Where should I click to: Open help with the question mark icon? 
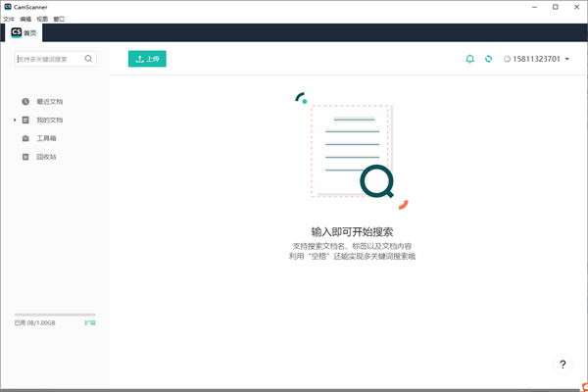tap(563, 365)
